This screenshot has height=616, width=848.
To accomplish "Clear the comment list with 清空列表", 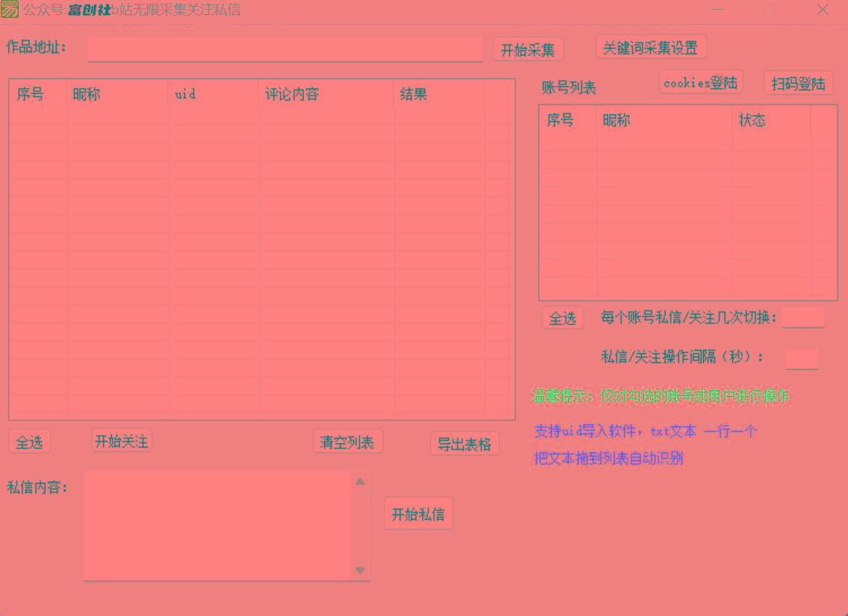I will pyautogui.click(x=347, y=442).
